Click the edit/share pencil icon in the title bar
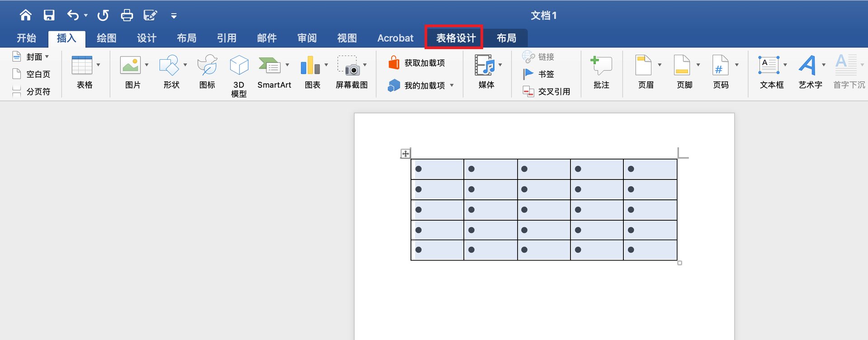Image resolution: width=868 pixels, height=340 pixels. coord(150,15)
